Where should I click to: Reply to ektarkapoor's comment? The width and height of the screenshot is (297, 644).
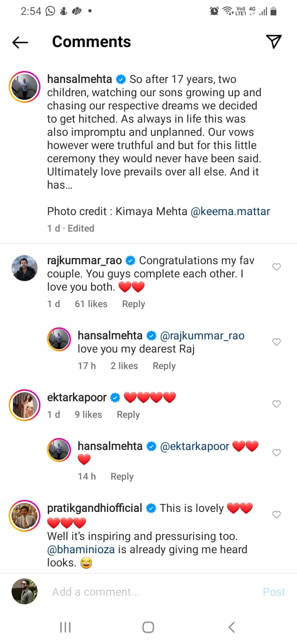click(x=128, y=414)
